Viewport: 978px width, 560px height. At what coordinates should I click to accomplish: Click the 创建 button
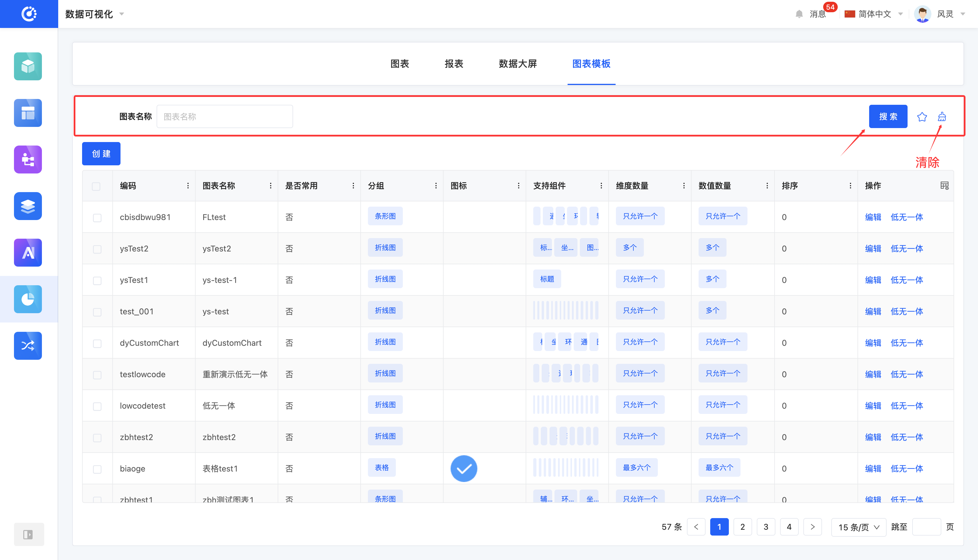[x=101, y=154]
